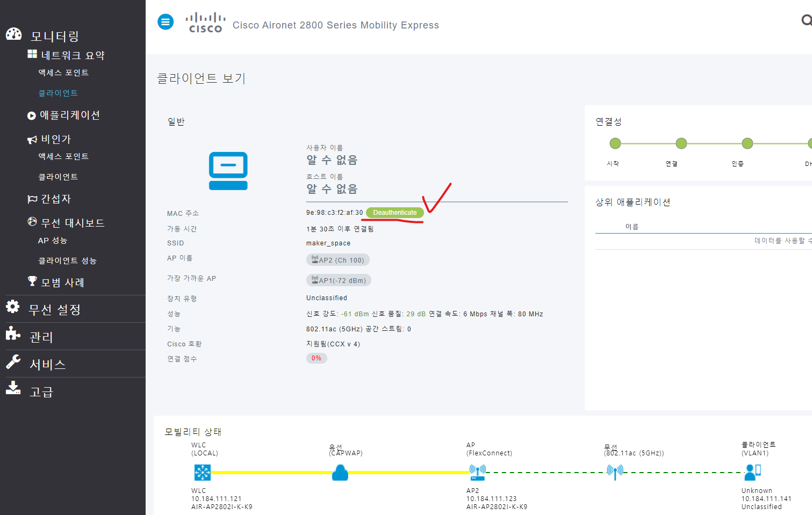Screen dimensions: 812x515
Task: Click the 0% connection score badge
Action: point(317,358)
